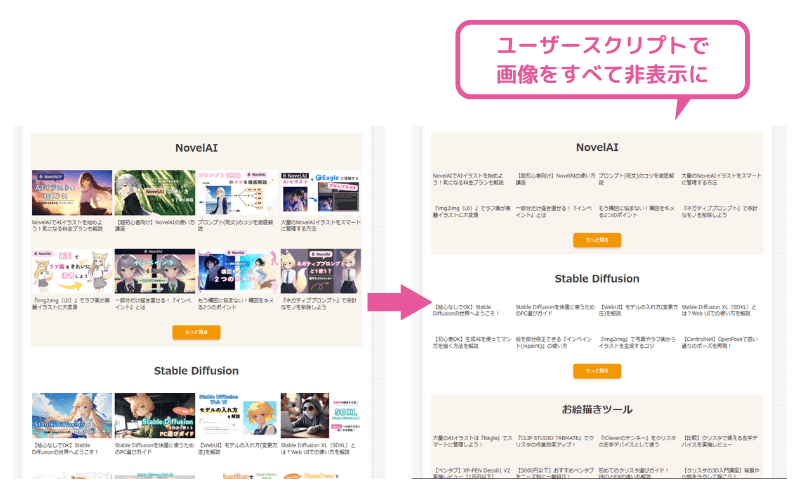Image resolution: width=800 pixels, height=500 pixels.
Task: Click the 'Stable Diffusion' heading in the left page
Action: 196,371
